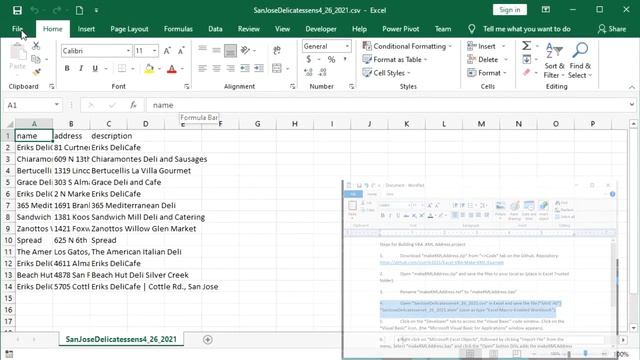
Task: Click the red Font Color swatch
Action: pos(172,68)
